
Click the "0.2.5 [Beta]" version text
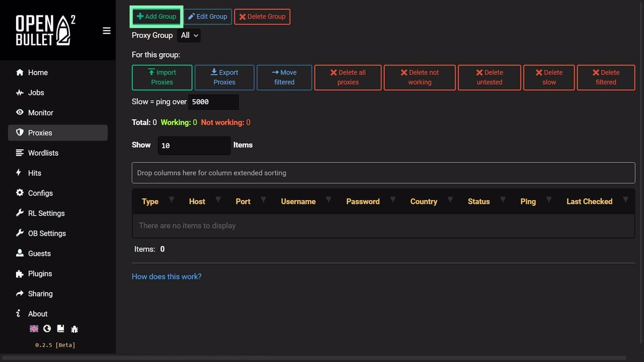55,345
